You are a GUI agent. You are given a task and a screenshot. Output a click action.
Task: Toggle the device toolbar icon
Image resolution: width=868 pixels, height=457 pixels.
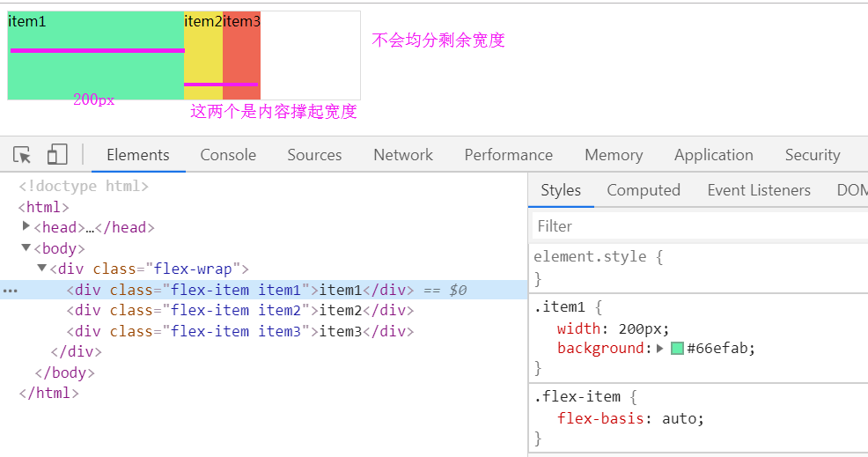pyautogui.click(x=57, y=155)
